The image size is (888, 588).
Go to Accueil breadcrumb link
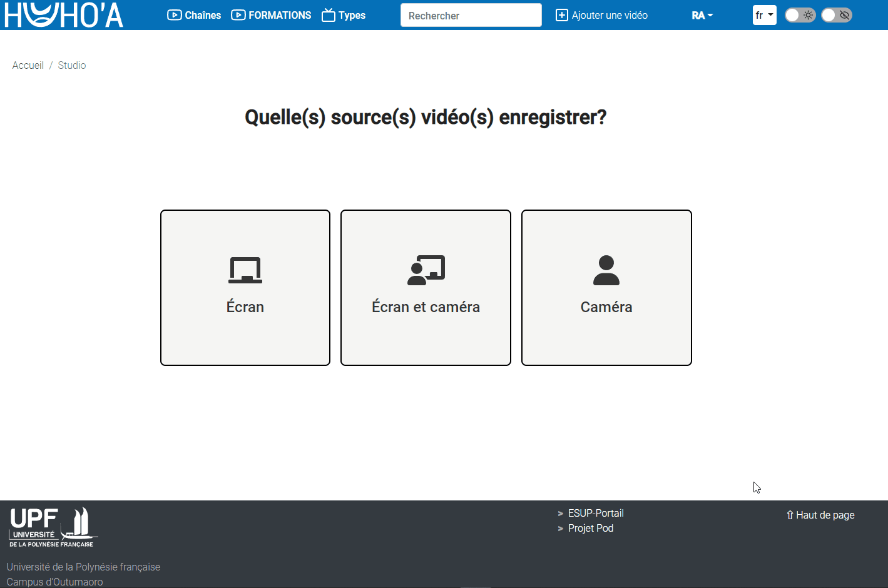tap(28, 65)
